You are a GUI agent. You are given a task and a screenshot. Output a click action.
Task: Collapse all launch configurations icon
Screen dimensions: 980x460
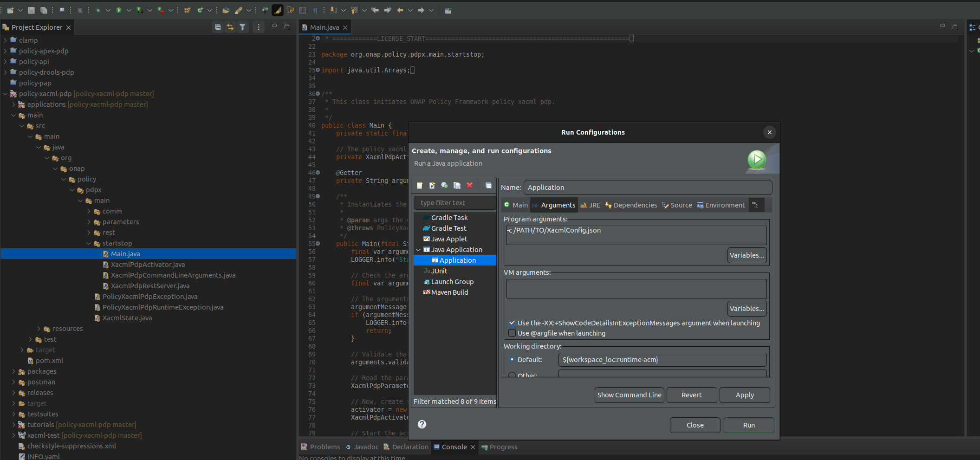[488, 186]
